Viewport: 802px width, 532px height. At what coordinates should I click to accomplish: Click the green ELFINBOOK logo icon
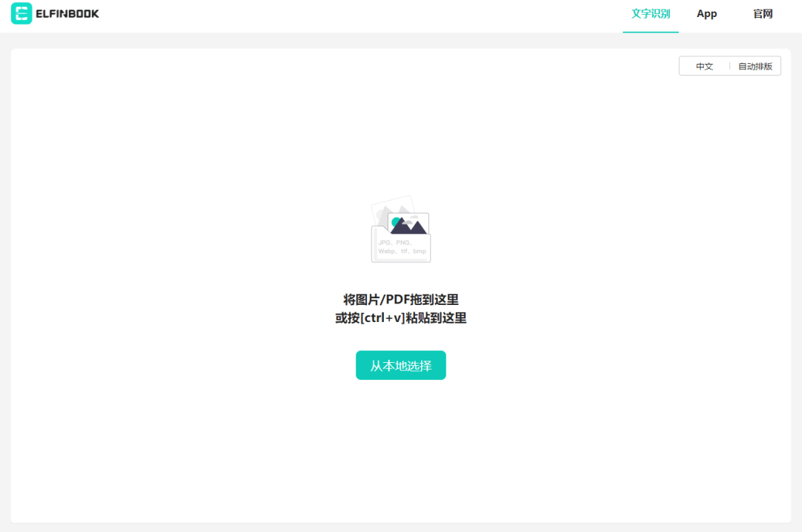(22, 13)
